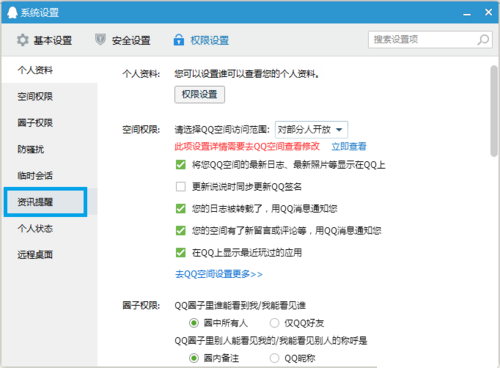Choose the 圈内备注 radio option
This screenshot has width=500, height=368.
(194, 358)
